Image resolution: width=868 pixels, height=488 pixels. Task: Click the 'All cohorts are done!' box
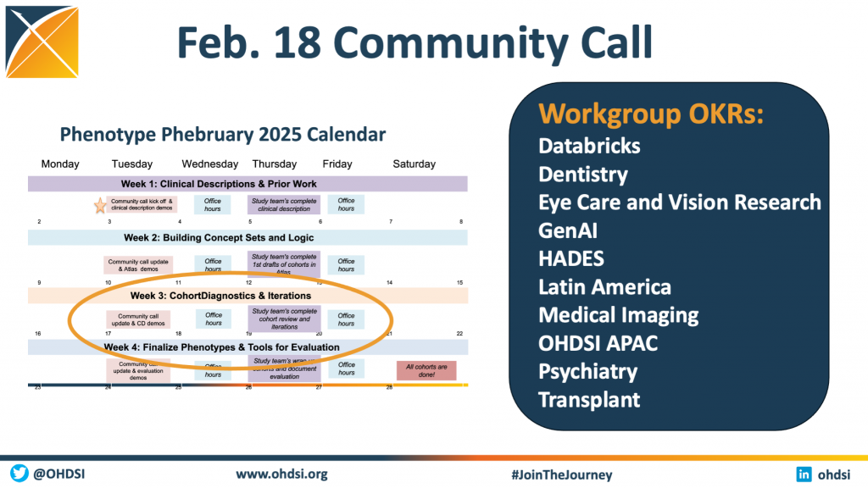[x=426, y=370]
